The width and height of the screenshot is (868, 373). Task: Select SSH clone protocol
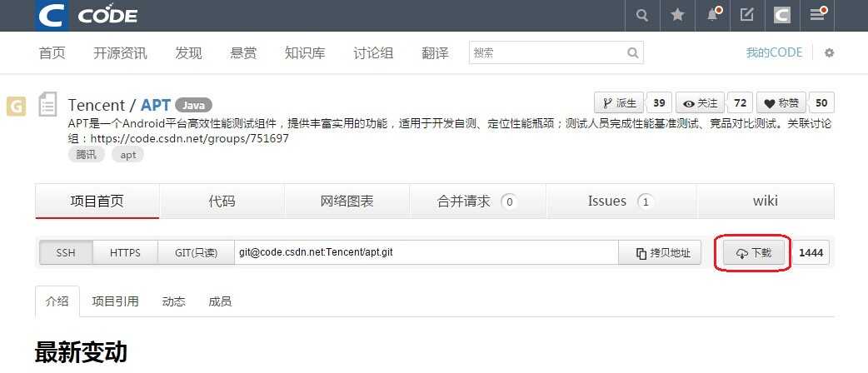pyautogui.click(x=66, y=253)
